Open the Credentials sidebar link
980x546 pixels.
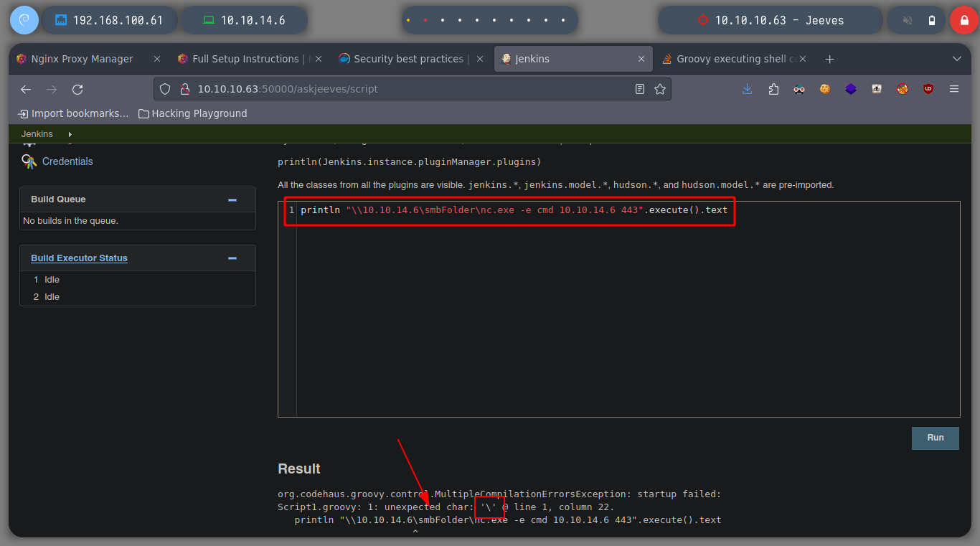(67, 161)
